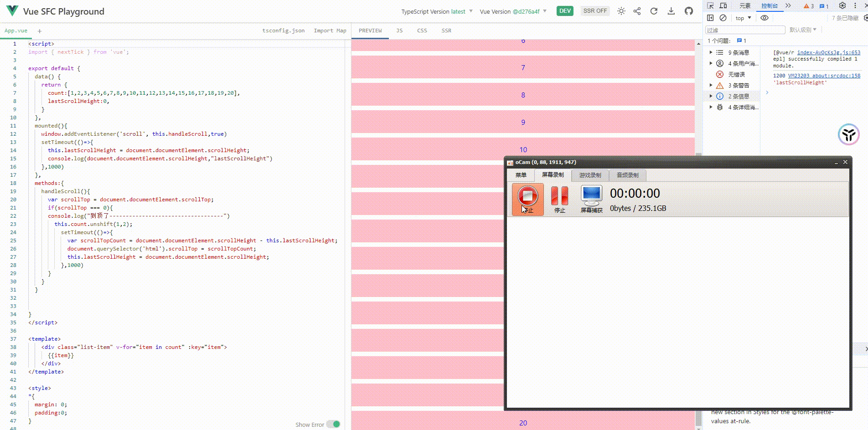Viewport: 868px width, 430px height.
Task: Click the floating round assistant icon in DevTools
Action: (849, 134)
